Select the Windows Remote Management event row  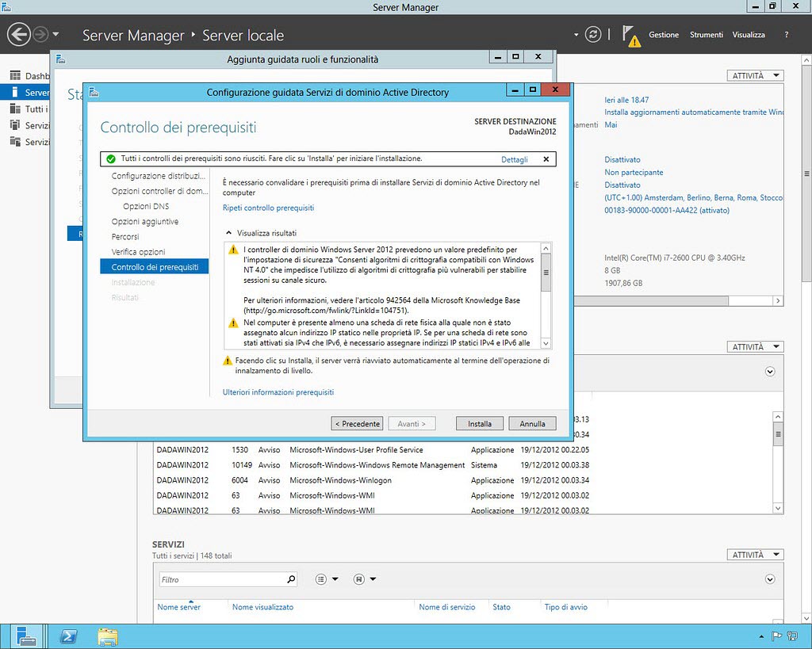pos(373,465)
